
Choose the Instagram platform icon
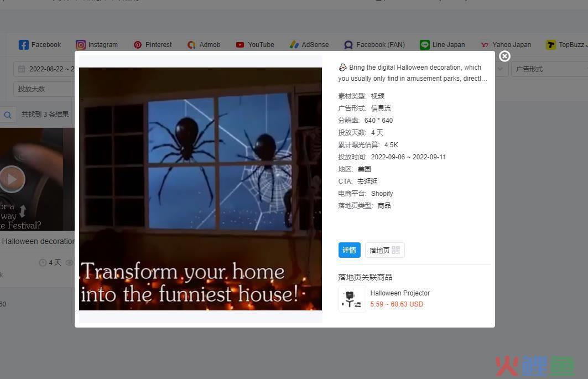tap(81, 45)
